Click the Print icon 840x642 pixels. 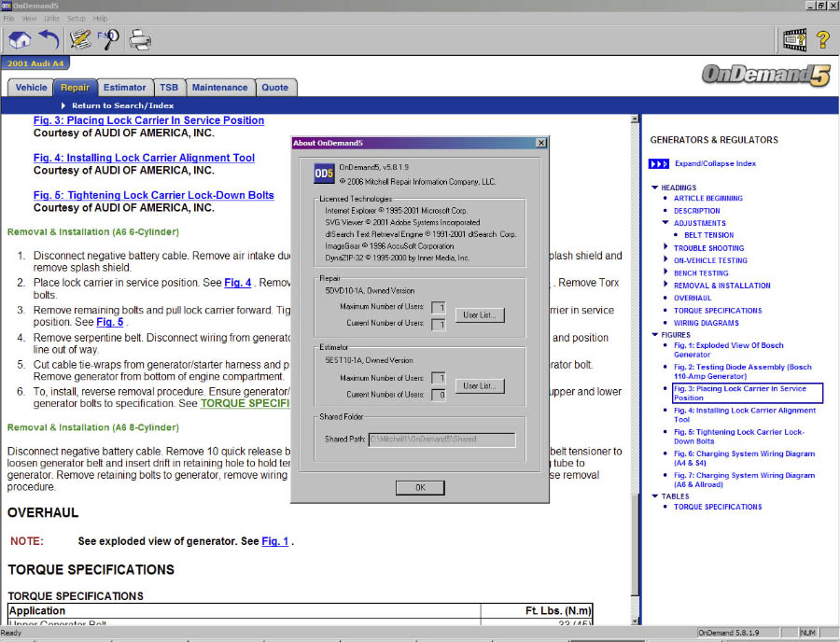click(x=140, y=40)
